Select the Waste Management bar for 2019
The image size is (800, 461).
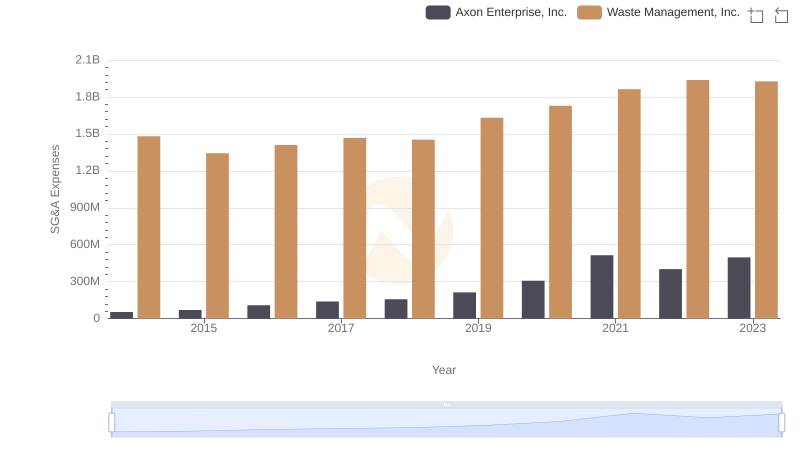(x=492, y=218)
